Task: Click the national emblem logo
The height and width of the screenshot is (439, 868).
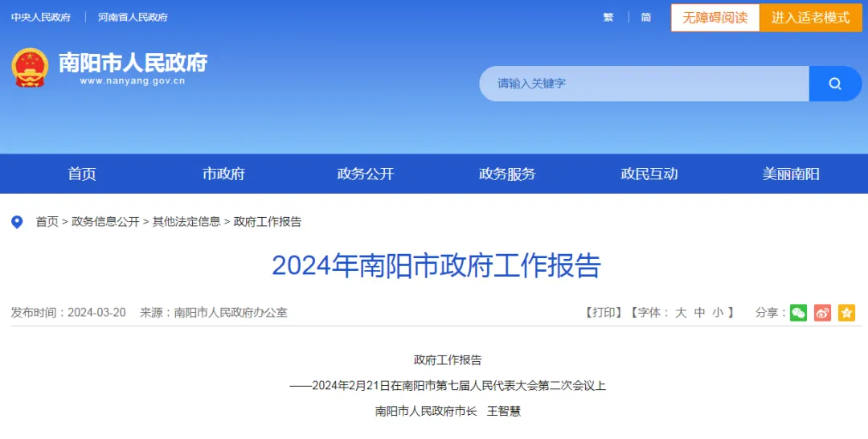Action: [30, 68]
